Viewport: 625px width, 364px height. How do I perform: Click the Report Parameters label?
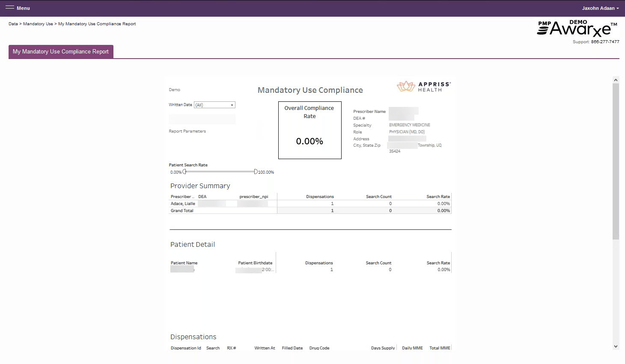point(187,131)
